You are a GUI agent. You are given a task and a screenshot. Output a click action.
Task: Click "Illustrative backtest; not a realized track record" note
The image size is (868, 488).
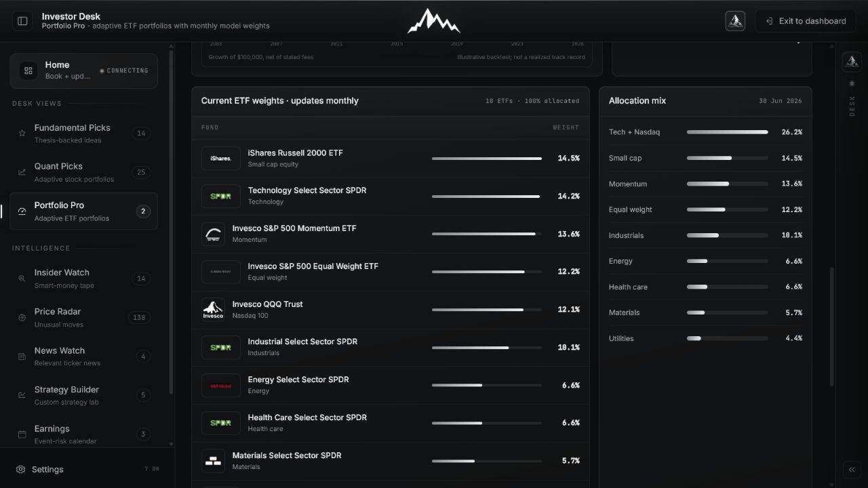pyautogui.click(x=521, y=57)
